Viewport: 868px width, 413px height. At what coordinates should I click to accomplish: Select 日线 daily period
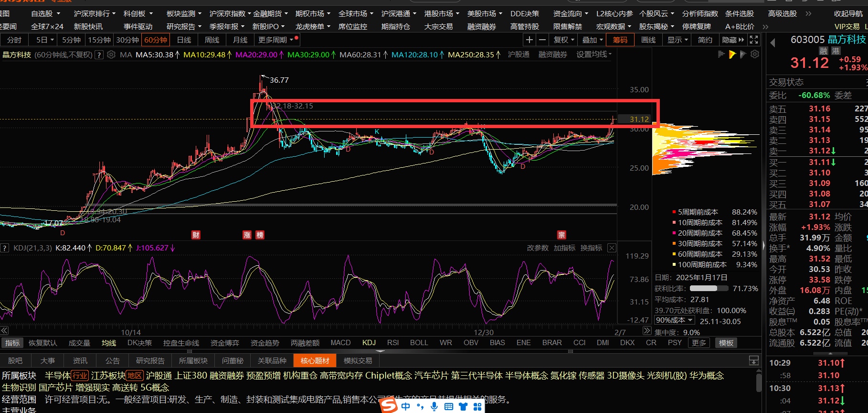pos(184,40)
